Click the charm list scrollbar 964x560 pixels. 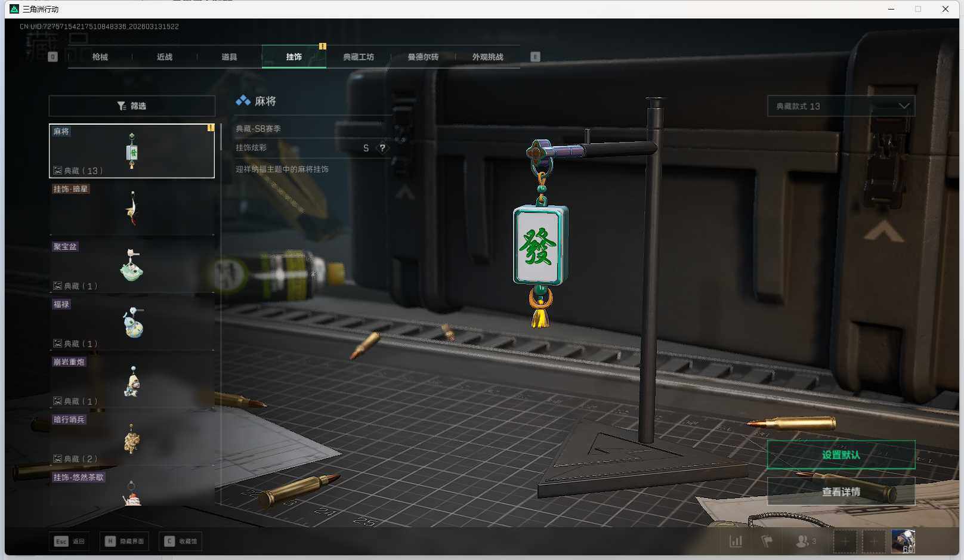point(221,137)
